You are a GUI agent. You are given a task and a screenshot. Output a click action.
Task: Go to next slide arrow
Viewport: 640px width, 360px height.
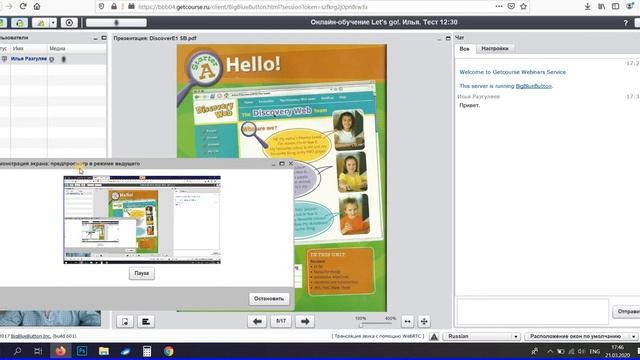coord(305,322)
